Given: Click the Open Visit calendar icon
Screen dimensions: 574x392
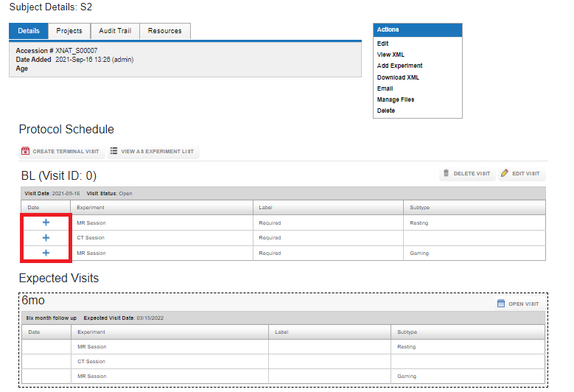Looking at the screenshot, I should pyautogui.click(x=501, y=304).
